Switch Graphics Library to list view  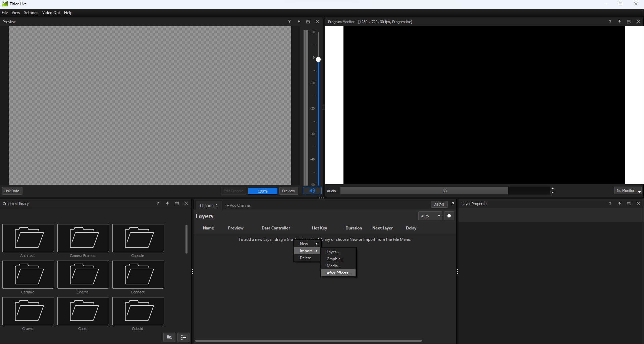183,337
